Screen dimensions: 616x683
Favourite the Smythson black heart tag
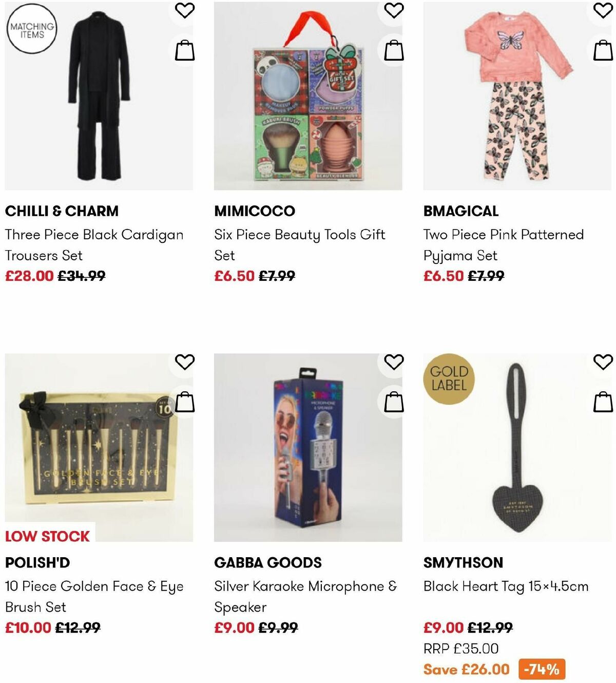(x=602, y=363)
